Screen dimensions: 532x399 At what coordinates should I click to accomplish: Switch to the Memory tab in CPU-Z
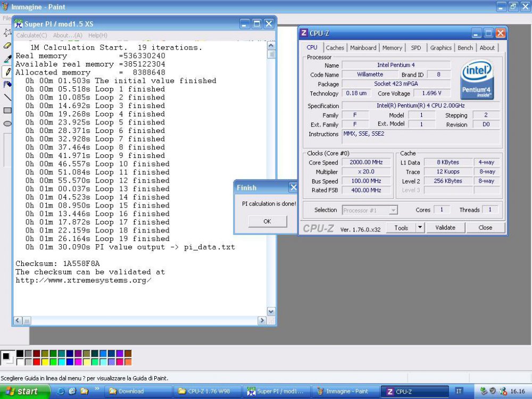coord(392,47)
